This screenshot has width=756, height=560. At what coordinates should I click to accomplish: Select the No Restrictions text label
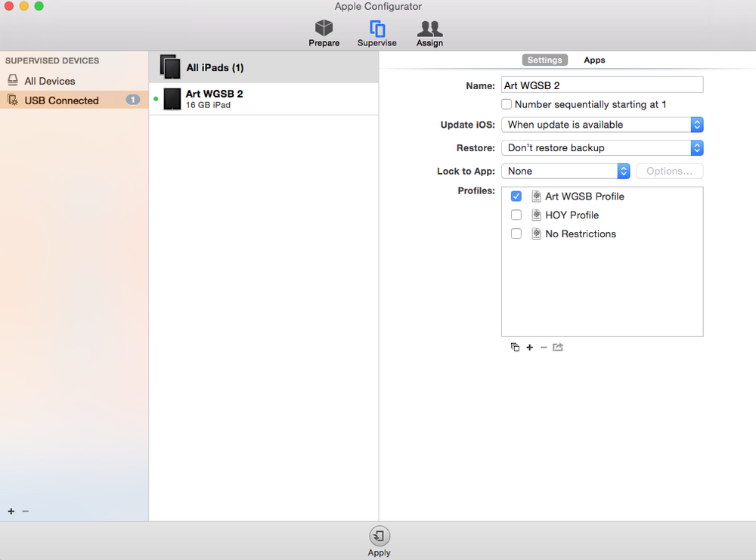pyautogui.click(x=581, y=234)
